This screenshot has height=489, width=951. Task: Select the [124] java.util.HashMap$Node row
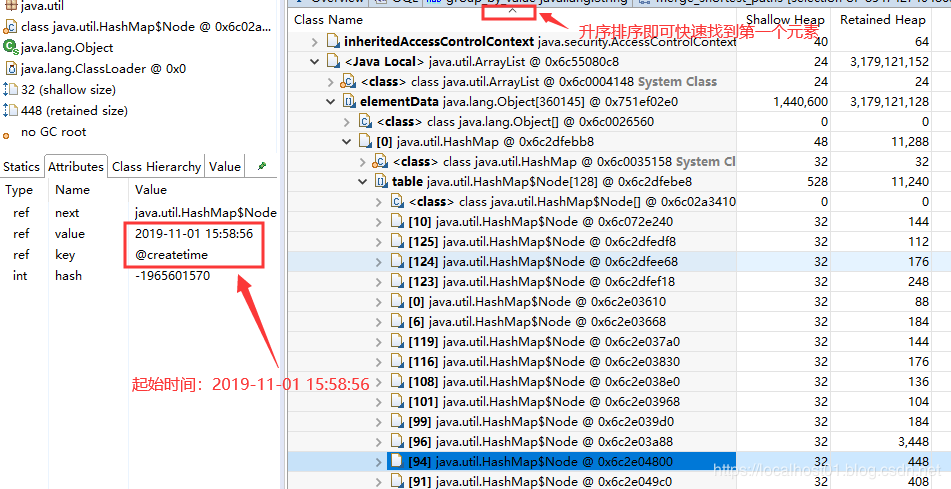pyautogui.click(x=540, y=261)
